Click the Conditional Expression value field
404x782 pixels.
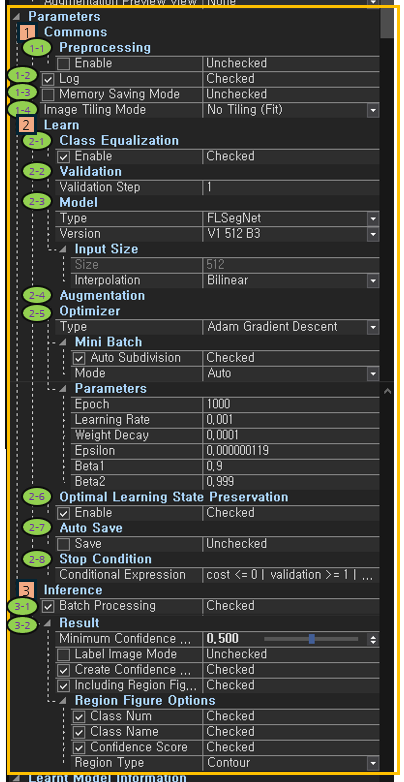click(x=291, y=575)
